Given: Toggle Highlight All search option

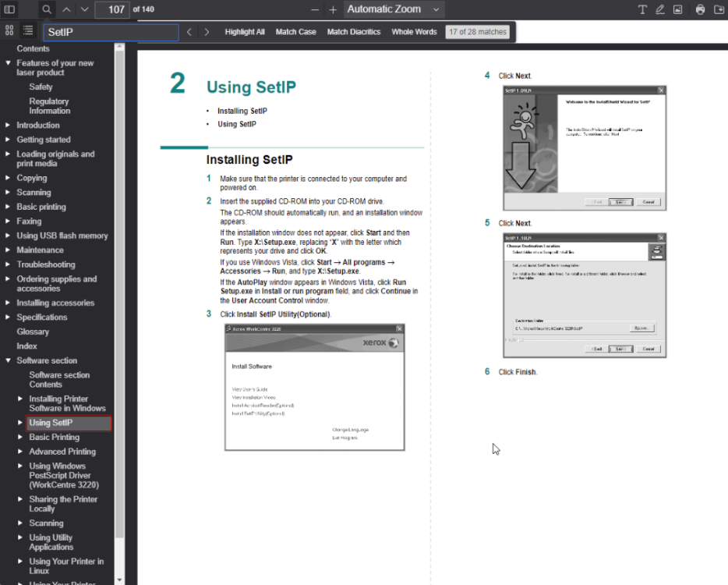Looking at the screenshot, I should tap(245, 32).
